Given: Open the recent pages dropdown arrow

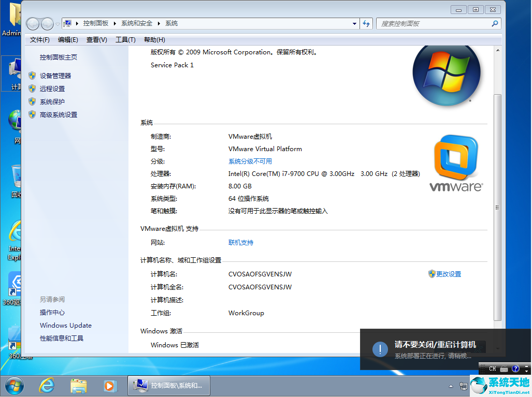Looking at the screenshot, I should pos(57,24).
